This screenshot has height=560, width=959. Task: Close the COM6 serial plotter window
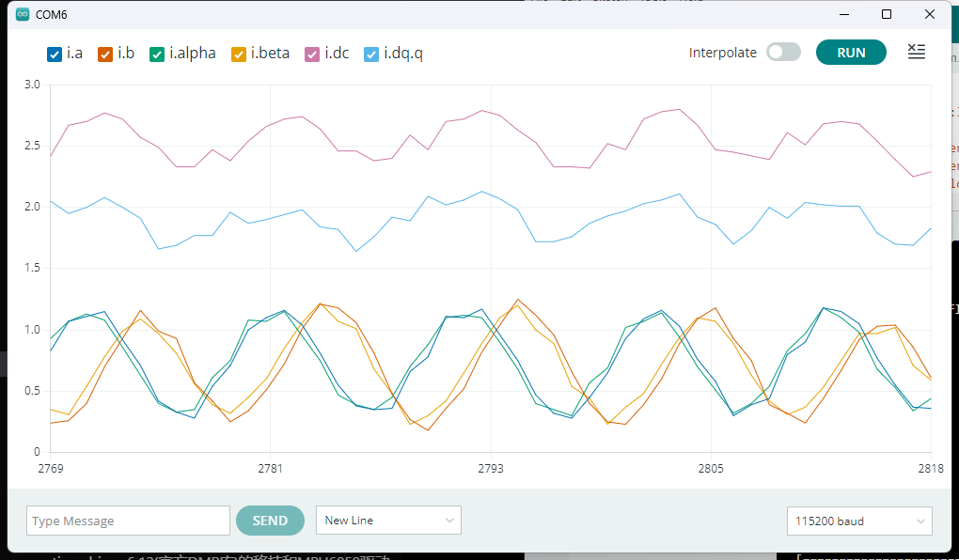click(x=930, y=15)
